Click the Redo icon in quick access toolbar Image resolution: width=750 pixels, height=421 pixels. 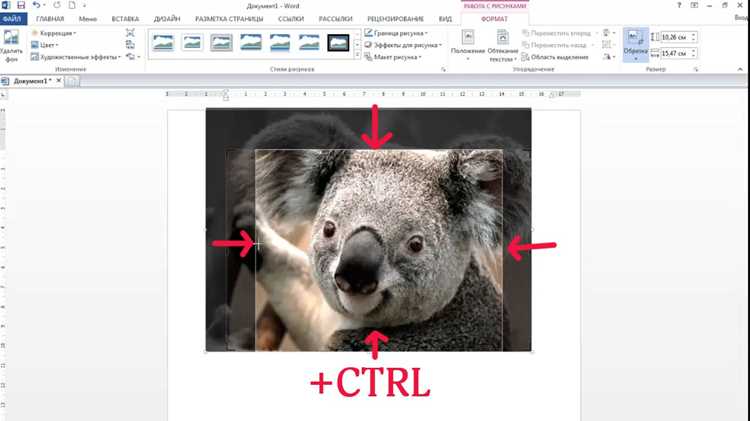click(x=57, y=5)
